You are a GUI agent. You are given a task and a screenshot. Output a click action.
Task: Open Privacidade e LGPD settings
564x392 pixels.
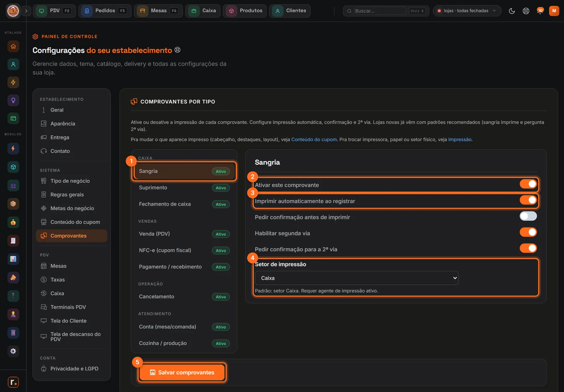[x=72, y=369]
